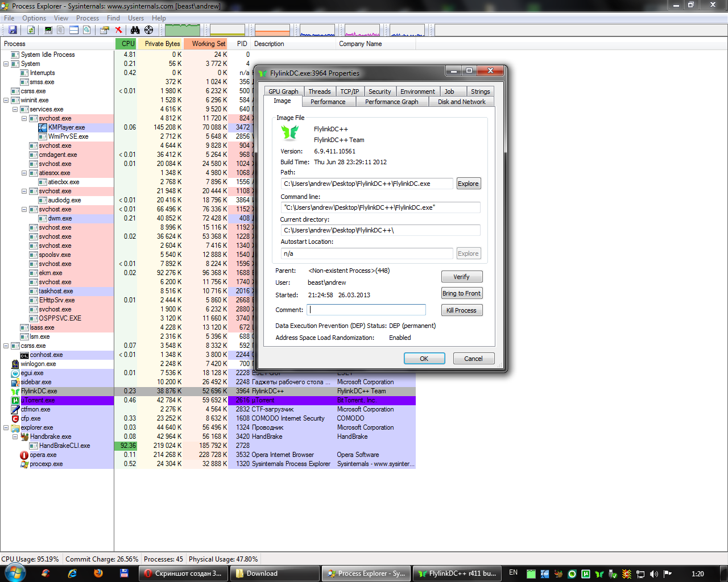Image resolution: width=728 pixels, height=582 pixels.
Task: Click the Save toolbar icon
Action: point(13,30)
